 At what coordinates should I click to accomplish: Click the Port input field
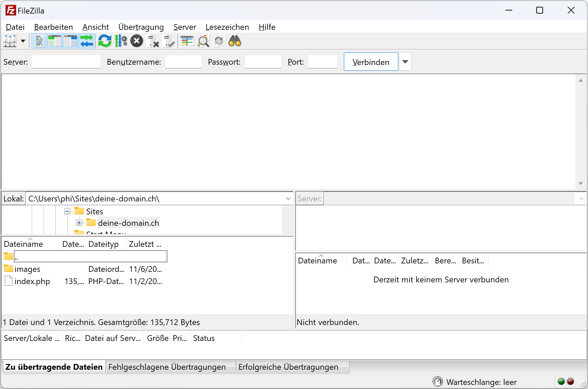pyautogui.click(x=323, y=62)
